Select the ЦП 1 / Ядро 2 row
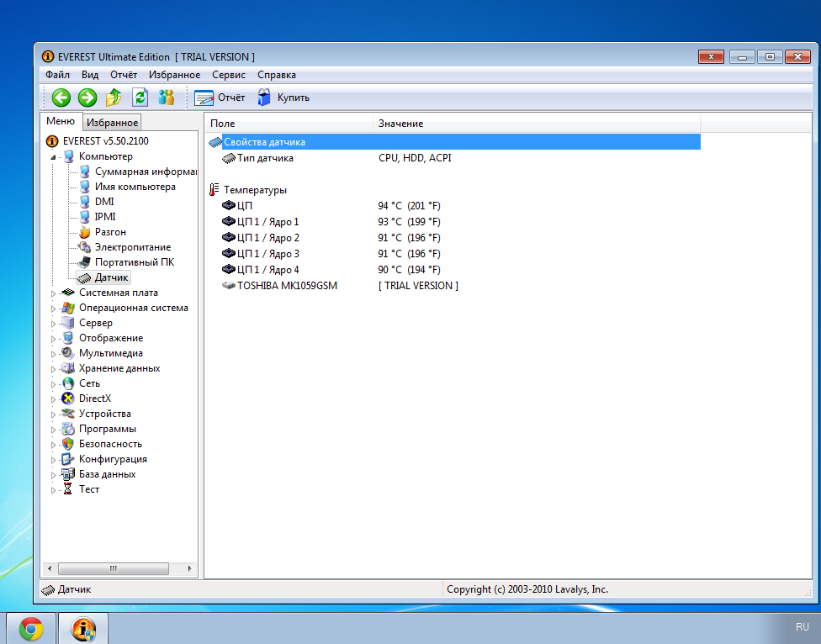This screenshot has width=821, height=644. pyautogui.click(x=454, y=238)
